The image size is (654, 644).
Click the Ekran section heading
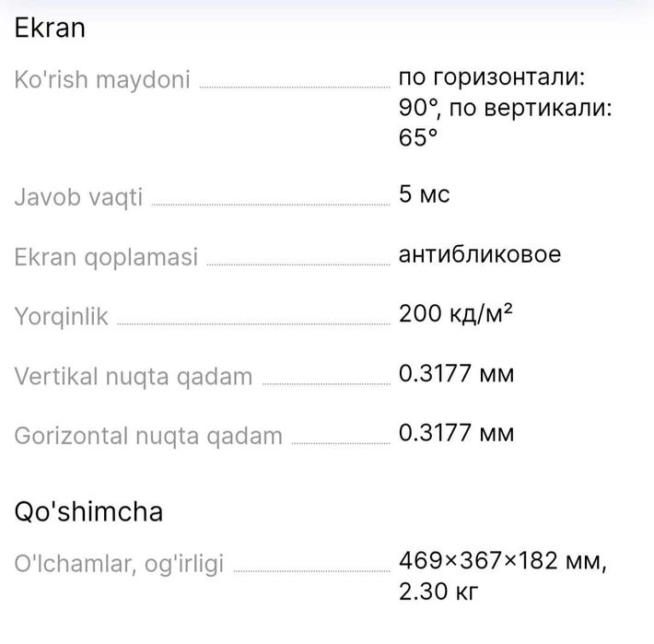pyautogui.click(x=50, y=28)
